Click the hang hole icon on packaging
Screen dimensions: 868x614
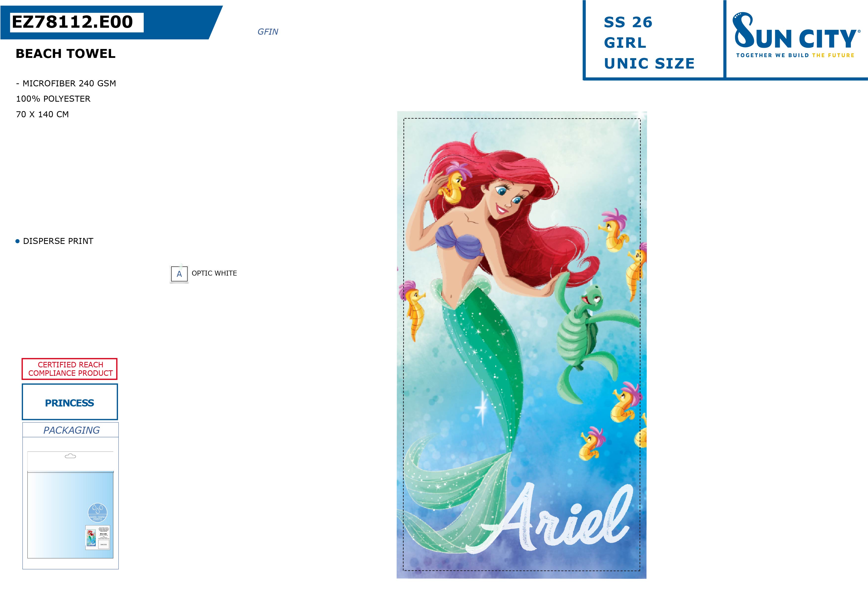point(70,456)
